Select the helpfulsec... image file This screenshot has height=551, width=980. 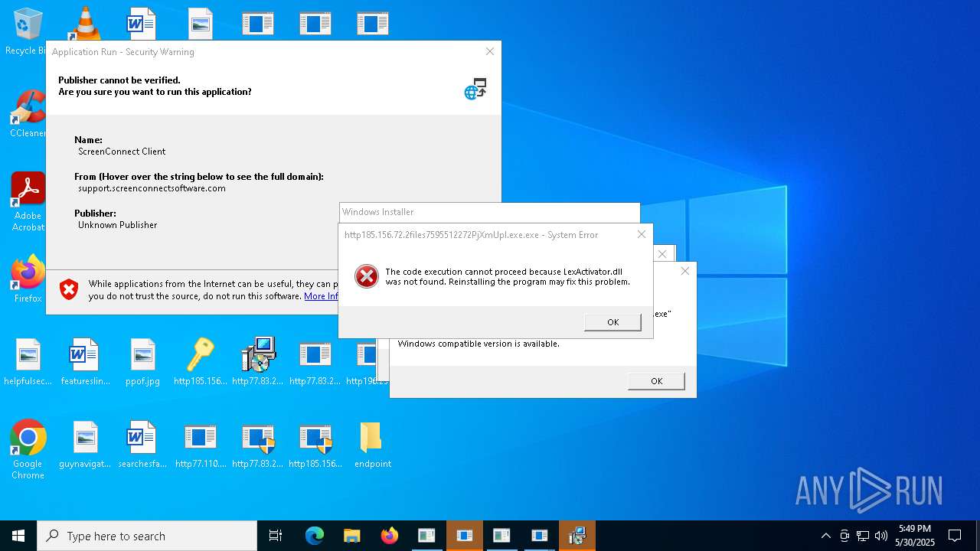(28, 362)
